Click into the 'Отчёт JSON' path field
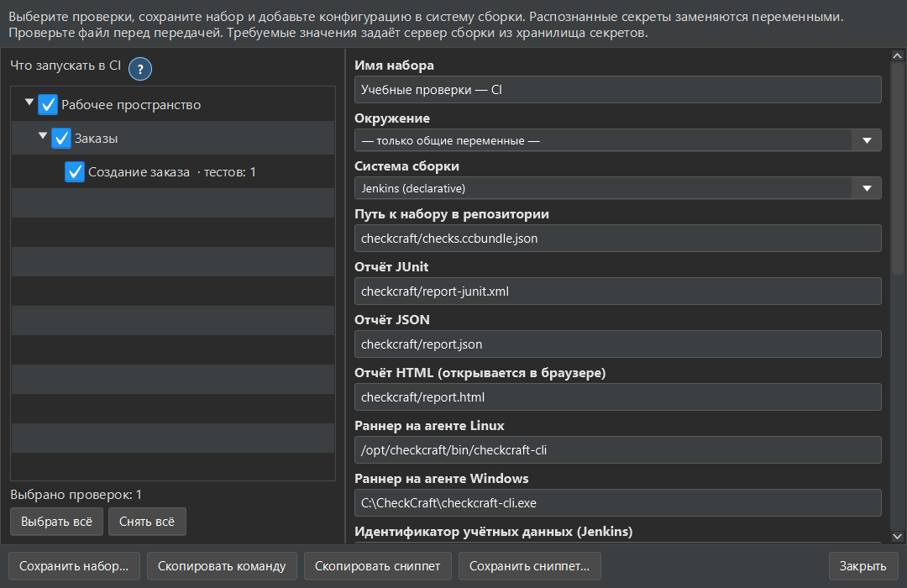907x588 pixels. [x=618, y=344]
